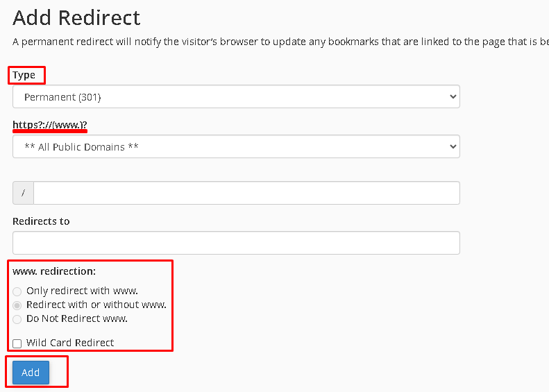Click the chevron arrow of the domains selector
Viewport: 549px width, 392px height.
pyautogui.click(x=453, y=146)
